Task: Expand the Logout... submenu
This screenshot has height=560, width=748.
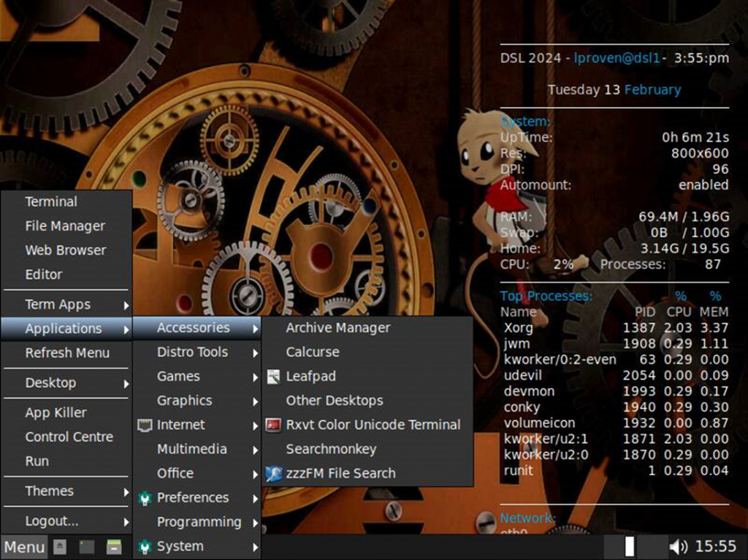Action: point(66,521)
